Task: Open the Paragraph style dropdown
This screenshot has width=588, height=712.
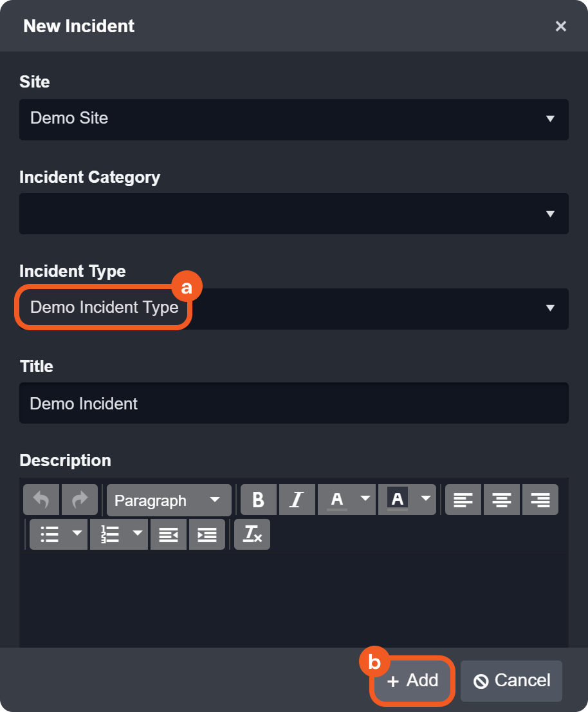Action: click(x=169, y=500)
